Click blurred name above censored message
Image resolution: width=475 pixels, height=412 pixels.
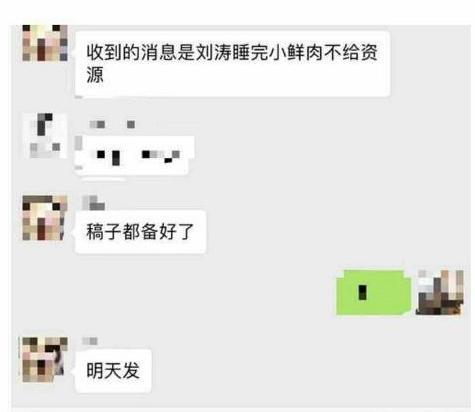coord(112,124)
